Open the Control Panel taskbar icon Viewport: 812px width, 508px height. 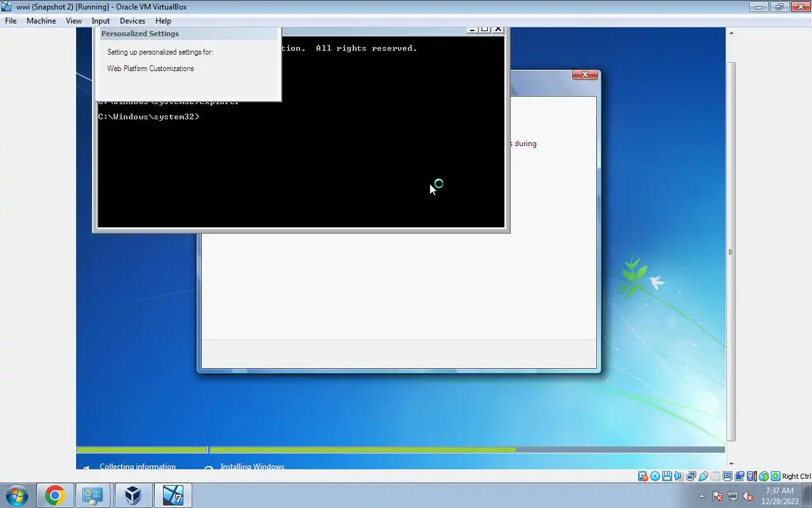[x=93, y=495]
